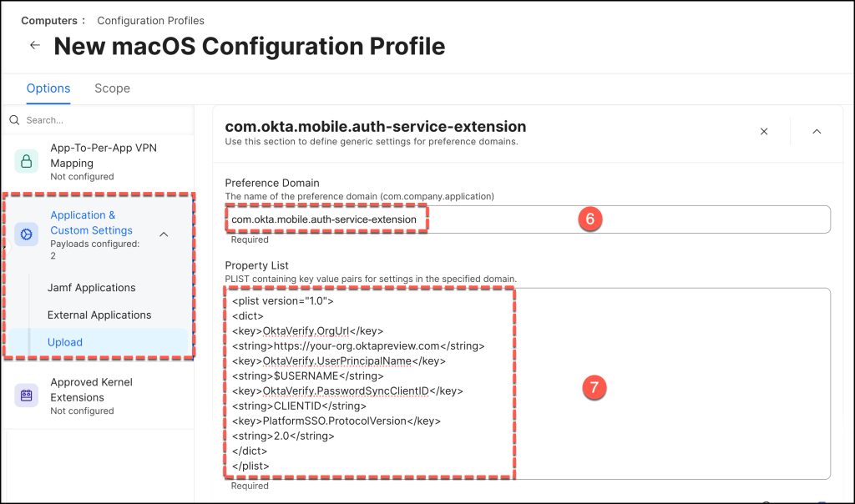
Task: Open External Applications in the sidebar
Action: click(x=99, y=315)
